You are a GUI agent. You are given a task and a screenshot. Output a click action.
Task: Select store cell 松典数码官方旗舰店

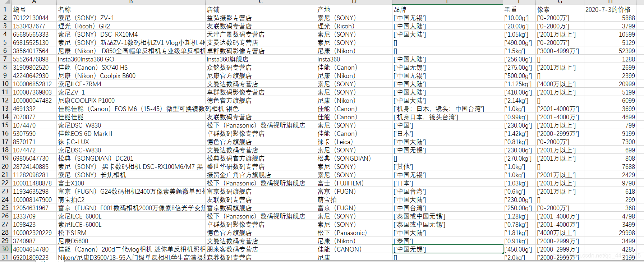(x=261, y=158)
